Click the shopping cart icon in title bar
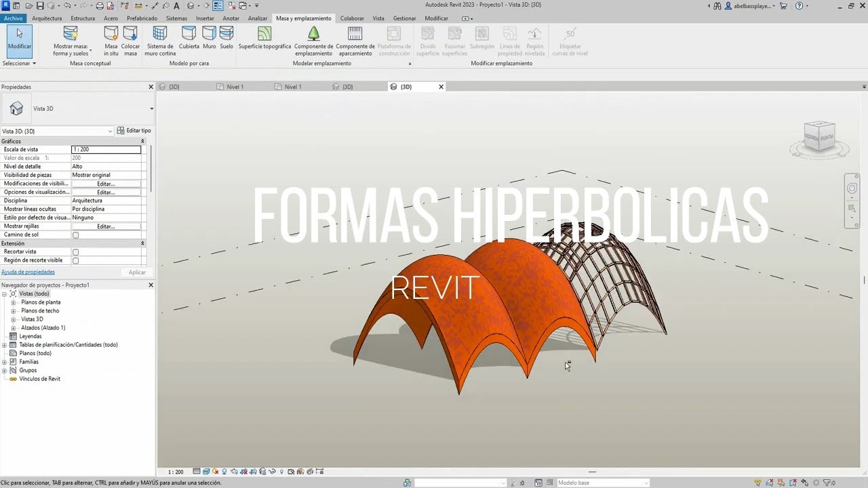Image resolution: width=868 pixels, height=488 pixels. pyautogui.click(x=784, y=5)
